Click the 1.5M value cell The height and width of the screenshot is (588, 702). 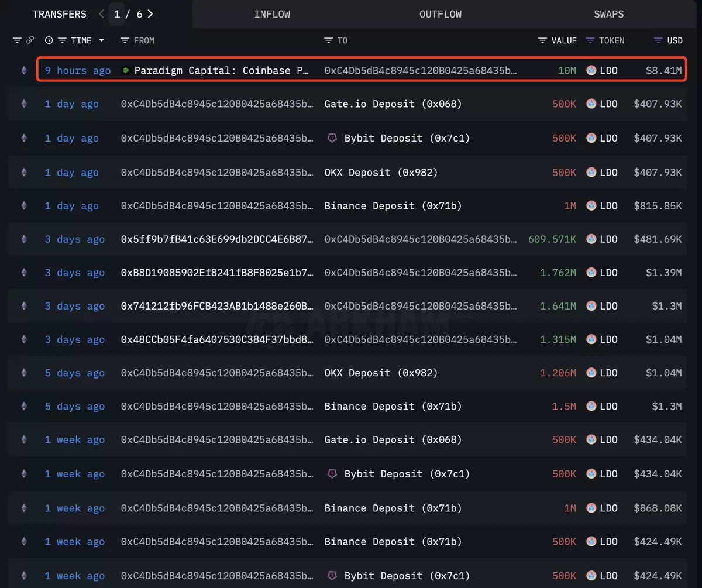564,406
